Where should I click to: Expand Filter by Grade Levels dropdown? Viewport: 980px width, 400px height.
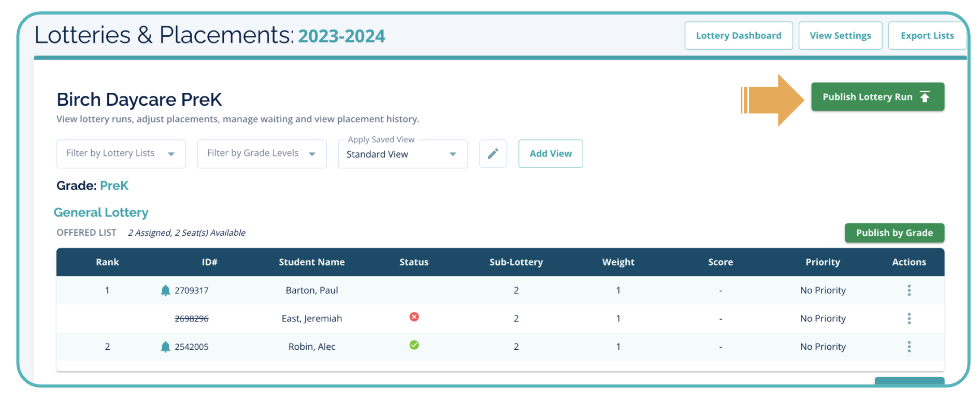(x=262, y=153)
